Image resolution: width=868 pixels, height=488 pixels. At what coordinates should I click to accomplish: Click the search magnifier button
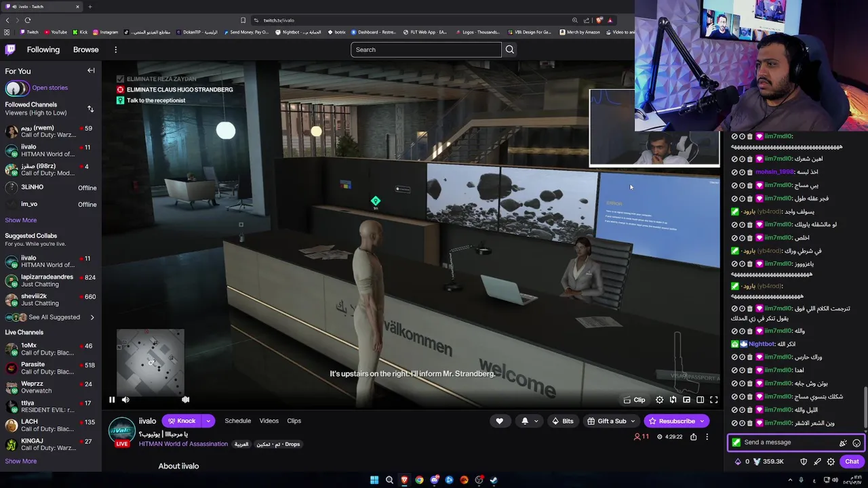[x=509, y=49]
